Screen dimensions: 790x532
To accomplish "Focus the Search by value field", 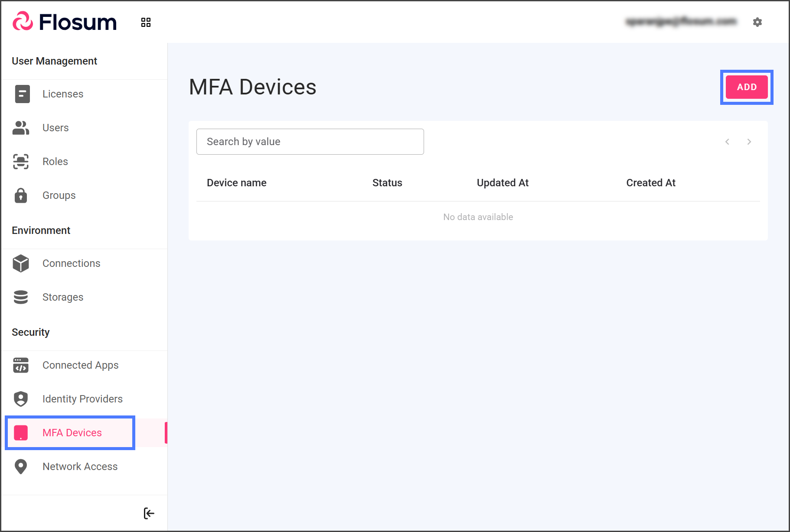I will (310, 142).
